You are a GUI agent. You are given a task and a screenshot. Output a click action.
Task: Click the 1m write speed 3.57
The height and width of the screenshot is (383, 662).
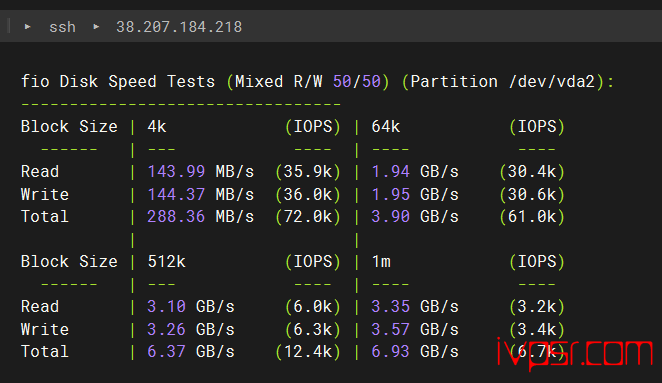pos(391,329)
